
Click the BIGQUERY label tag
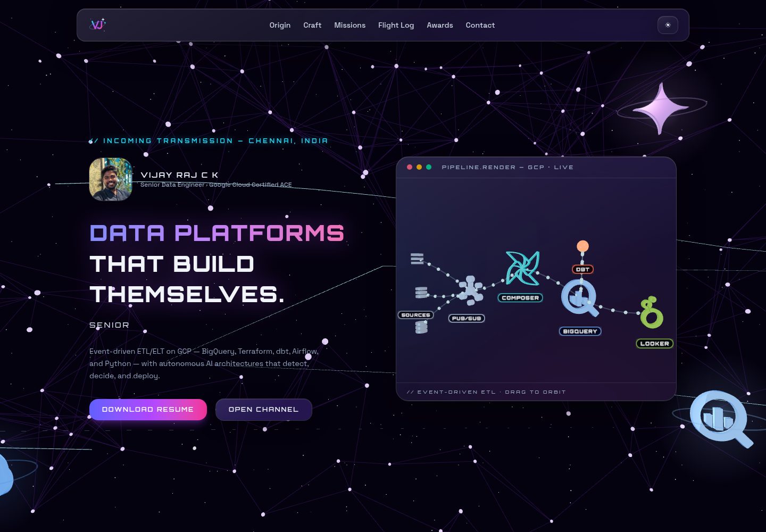[580, 331]
